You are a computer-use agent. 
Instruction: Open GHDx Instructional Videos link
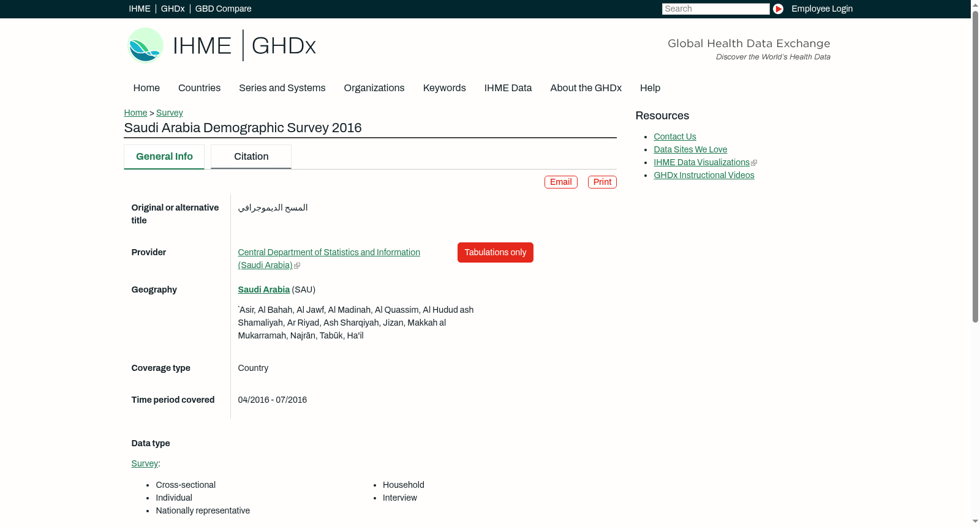[x=704, y=175]
